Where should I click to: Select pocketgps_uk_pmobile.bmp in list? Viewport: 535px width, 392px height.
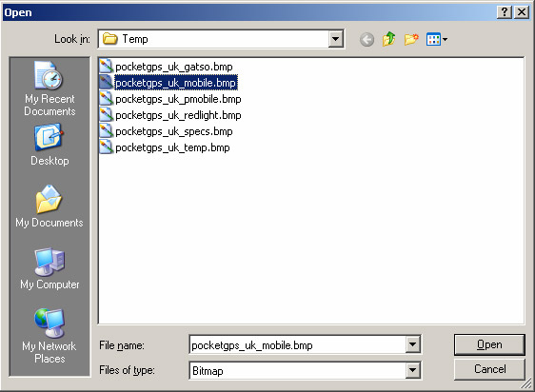pos(170,99)
